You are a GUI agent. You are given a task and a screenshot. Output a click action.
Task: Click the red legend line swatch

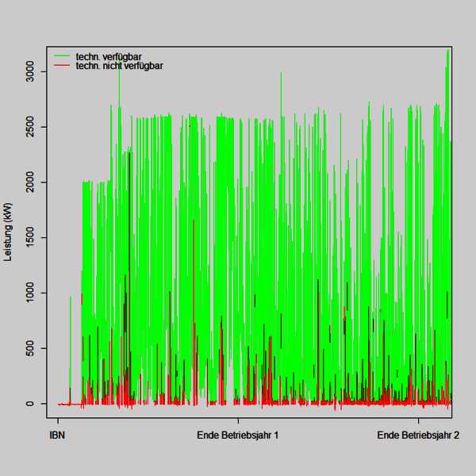[62, 66]
